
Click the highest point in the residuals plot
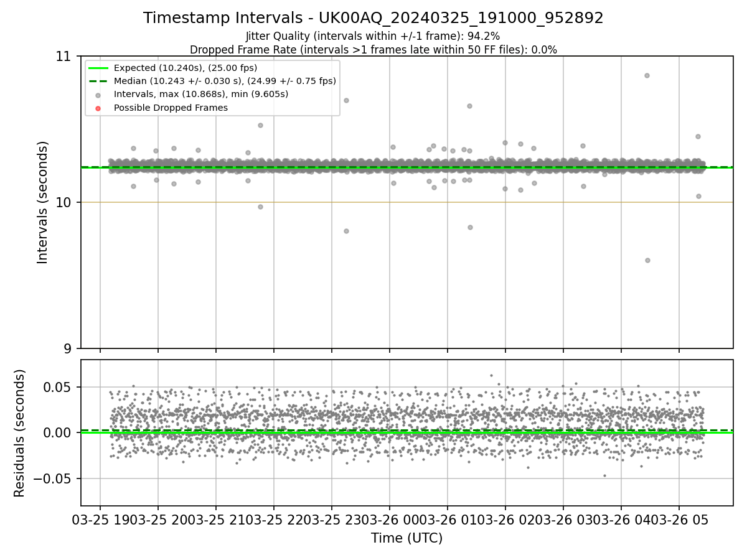point(491,375)
